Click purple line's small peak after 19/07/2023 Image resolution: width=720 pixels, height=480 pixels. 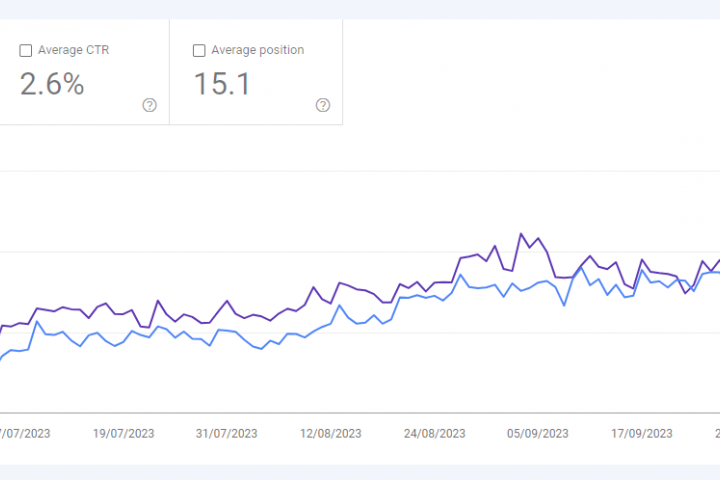point(158,300)
